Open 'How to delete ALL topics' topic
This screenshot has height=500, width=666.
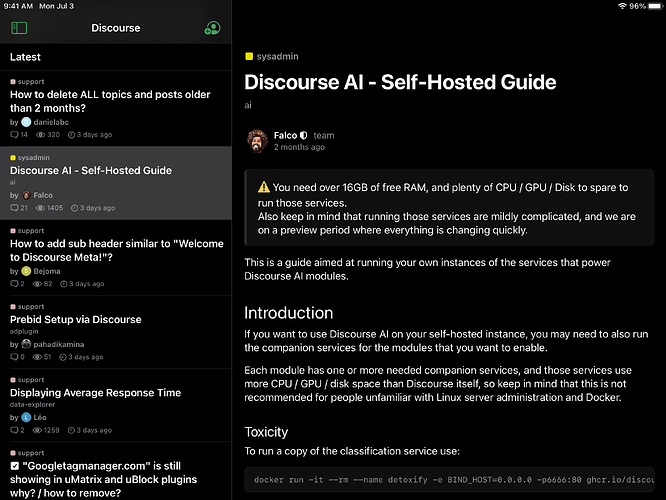pyautogui.click(x=116, y=108)
